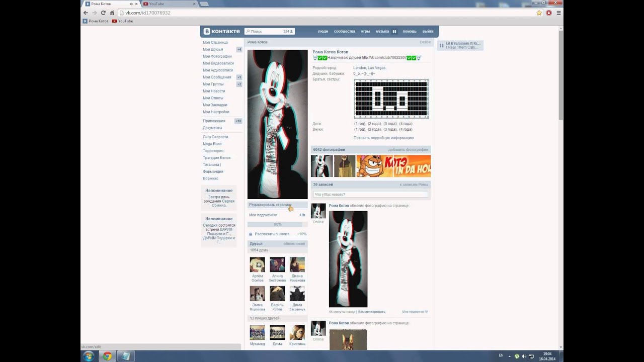This screenshot has height=362, width=644.
Task: Open Лига Скорости app link
Action: 215,137
